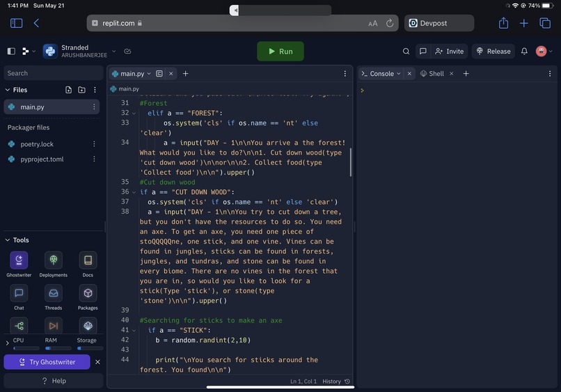Open the Docs tool

click(x=88, y=264)
